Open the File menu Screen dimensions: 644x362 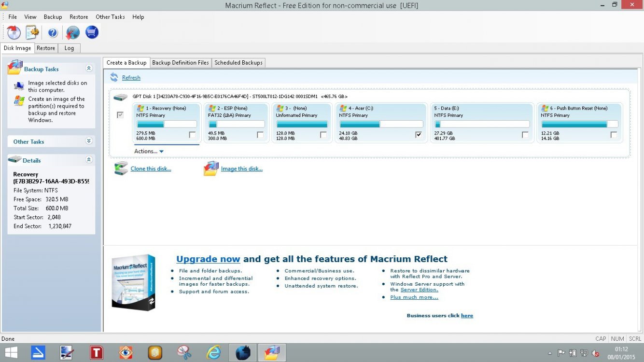(13, 17)
